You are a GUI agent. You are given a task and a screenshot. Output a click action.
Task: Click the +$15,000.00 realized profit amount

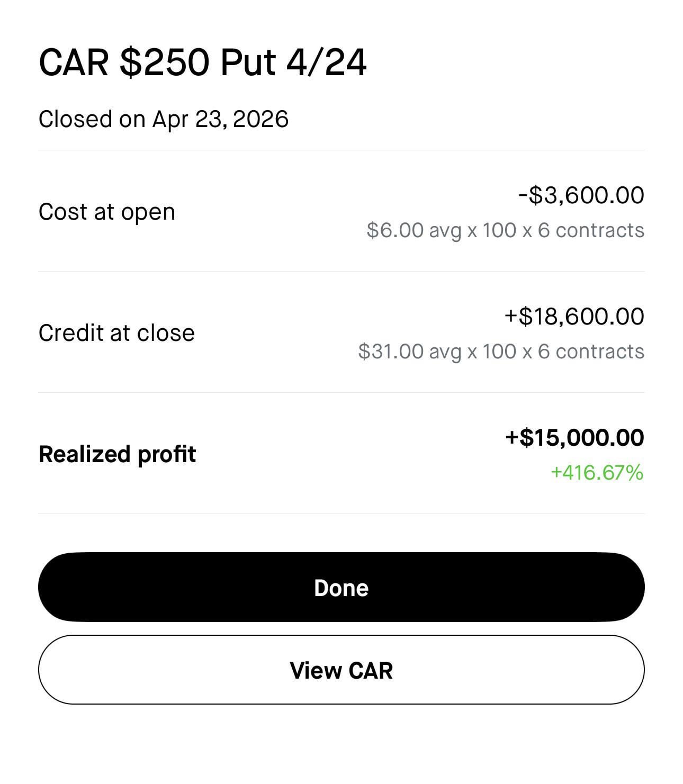click(x=574, y=437)
